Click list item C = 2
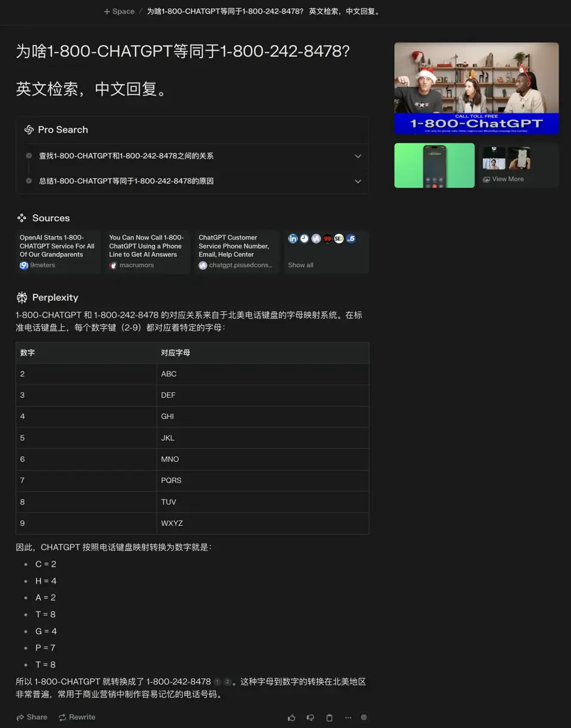The image size is (571, 728). point(46,564)
